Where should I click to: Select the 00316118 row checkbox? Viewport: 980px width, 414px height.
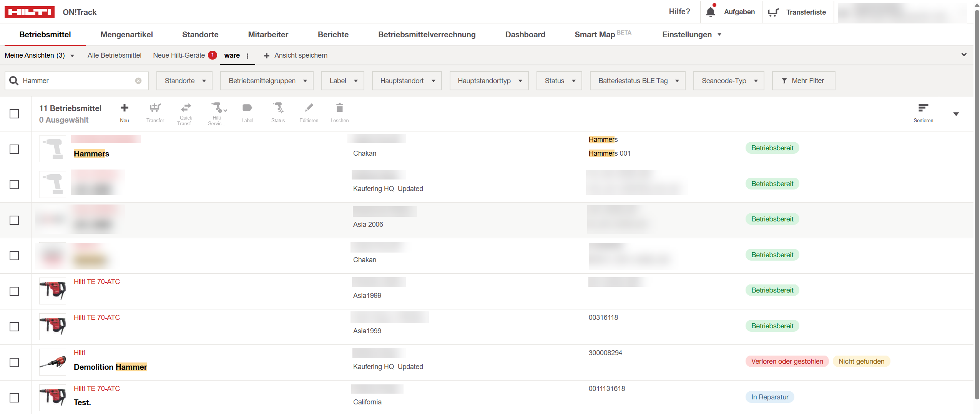pyautogui.click(x=14, y=327)
